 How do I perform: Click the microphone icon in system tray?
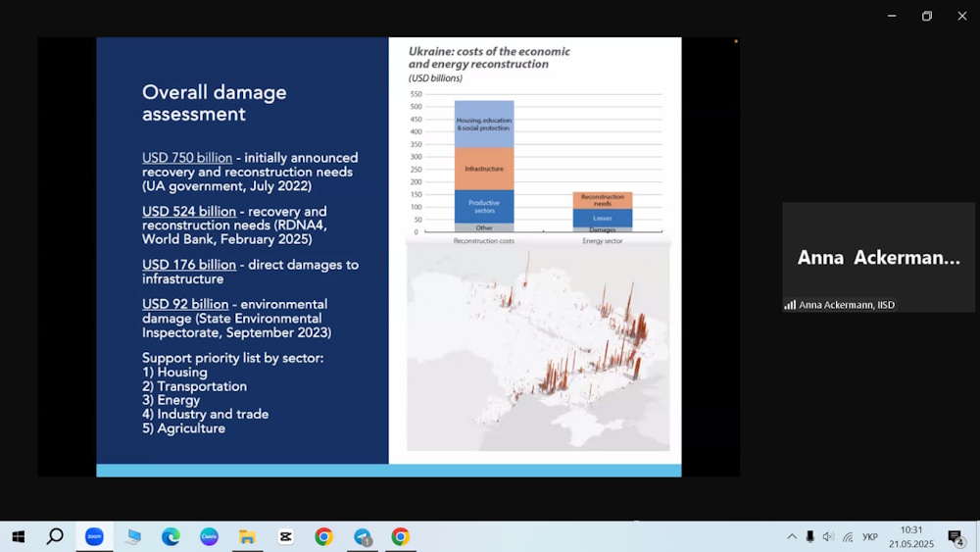[x=809, y=536]
